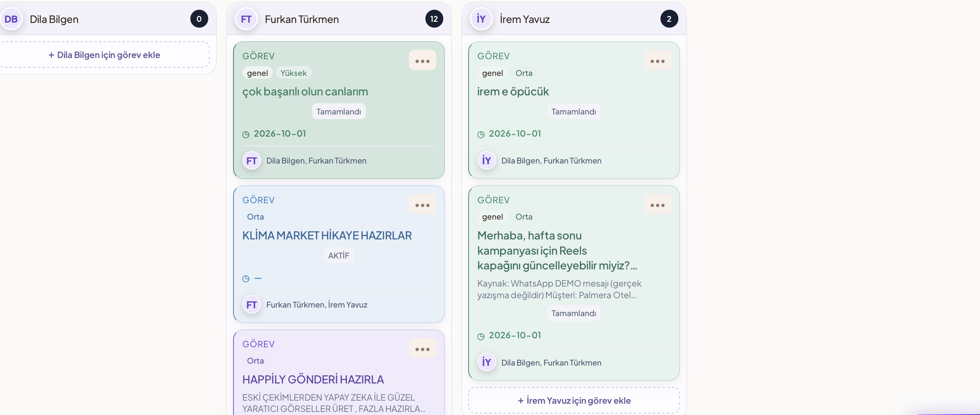Click İY avatar on Reels kampanyası card
This screenshot has width=980, height=415.
[487, 362]
